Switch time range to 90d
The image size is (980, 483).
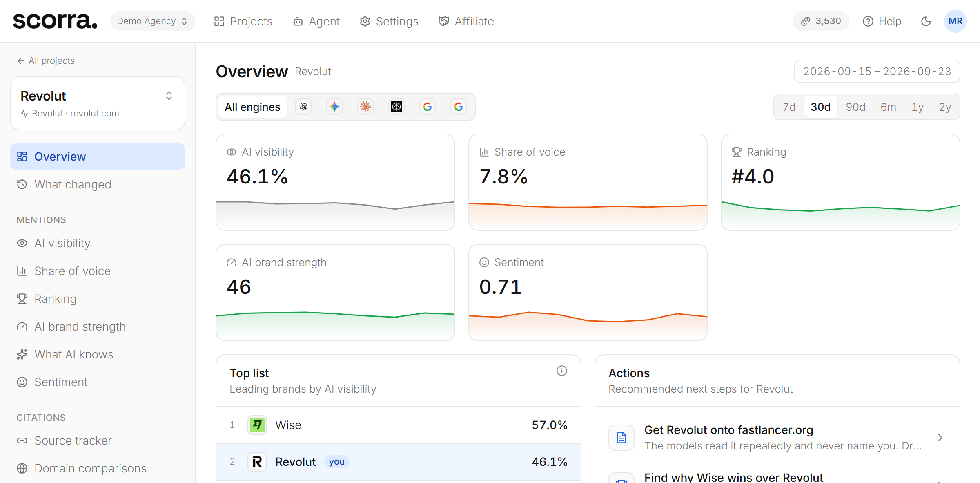[x=855, y=107]
